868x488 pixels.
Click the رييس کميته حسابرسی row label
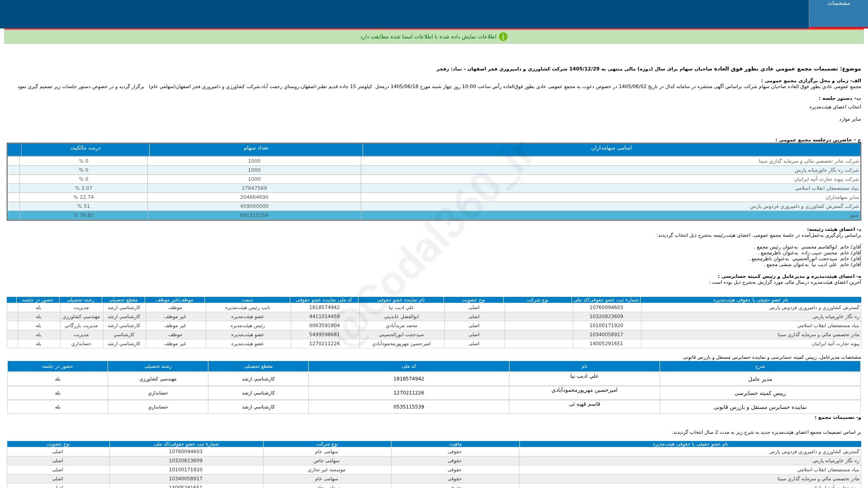point(760,393)
